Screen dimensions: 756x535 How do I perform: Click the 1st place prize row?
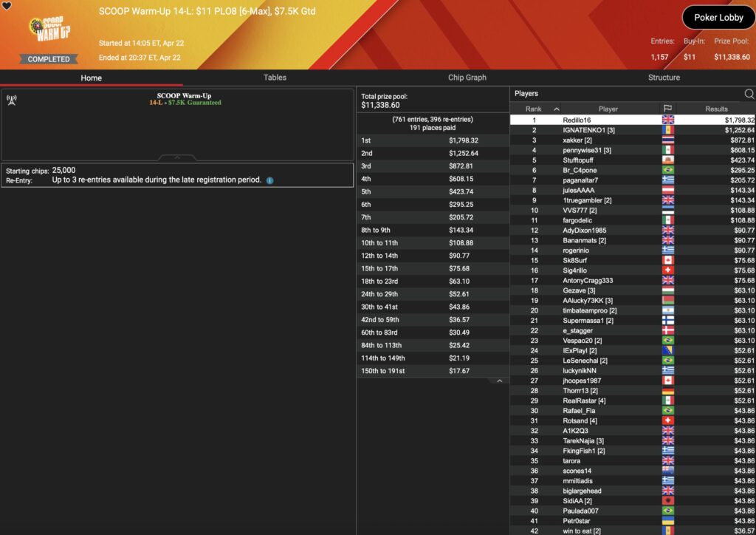[433, 140]
